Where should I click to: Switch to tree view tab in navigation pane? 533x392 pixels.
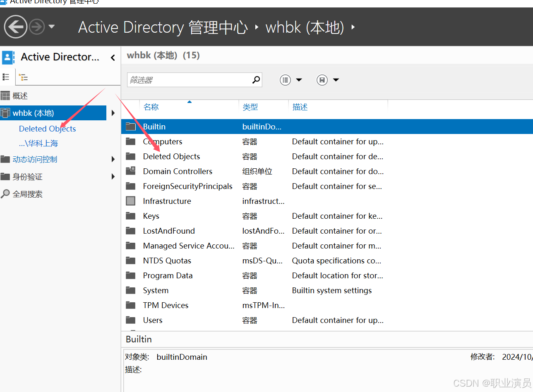(23, 77)
